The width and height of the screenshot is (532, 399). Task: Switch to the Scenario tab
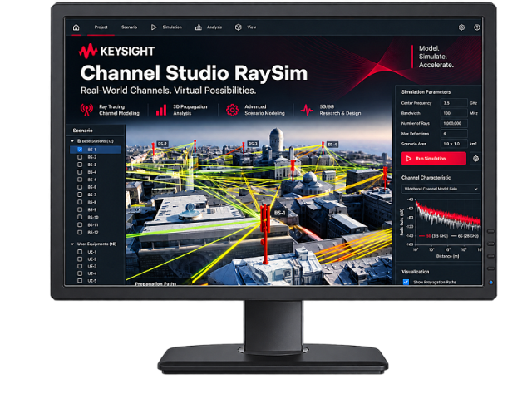(x=130, y=27)
